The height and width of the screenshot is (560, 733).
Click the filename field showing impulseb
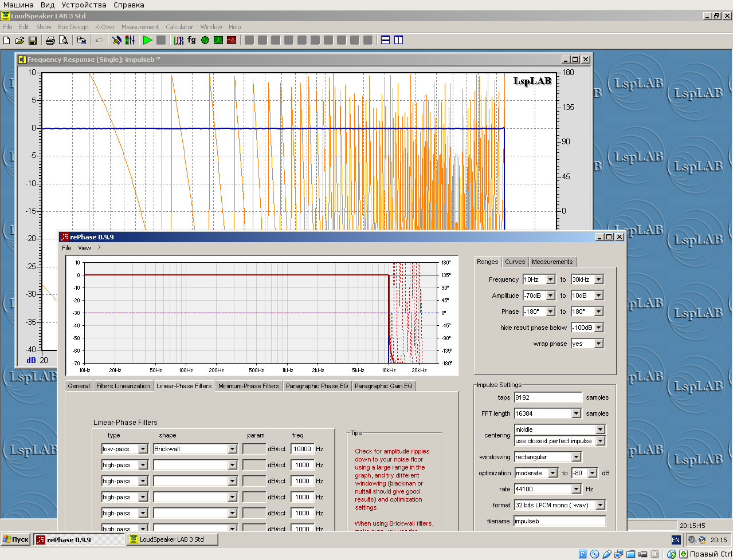[559, 521]
